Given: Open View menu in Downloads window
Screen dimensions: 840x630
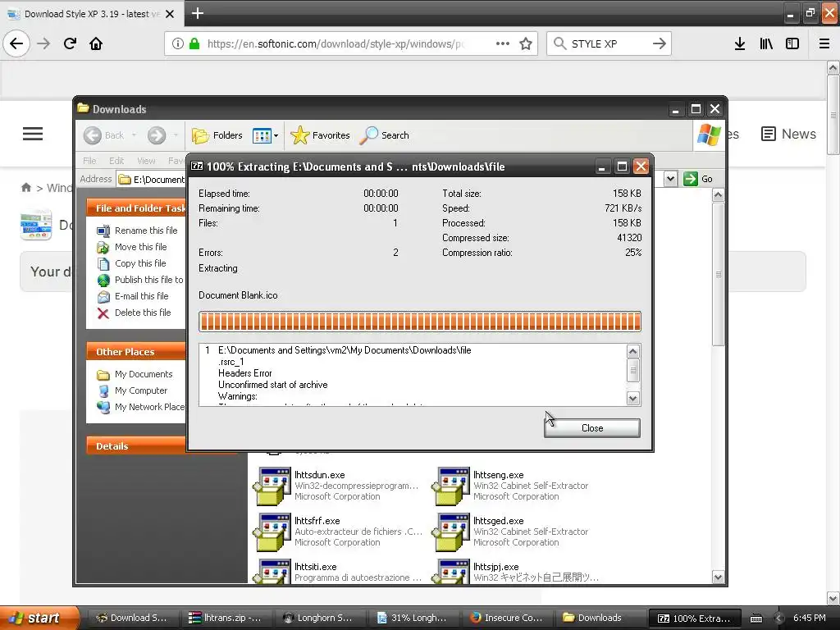Looking at the screenshot, I should coord(146,161).
